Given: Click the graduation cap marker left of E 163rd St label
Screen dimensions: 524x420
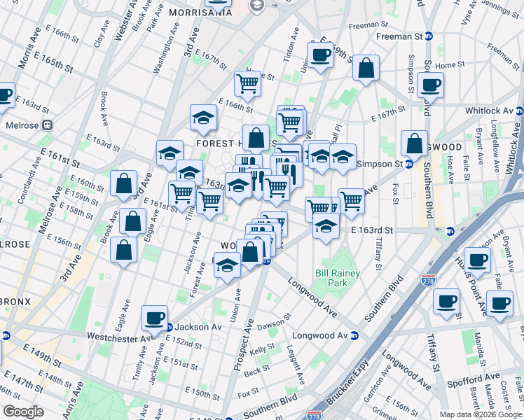Looking at the screenshot, I should 326,227.
